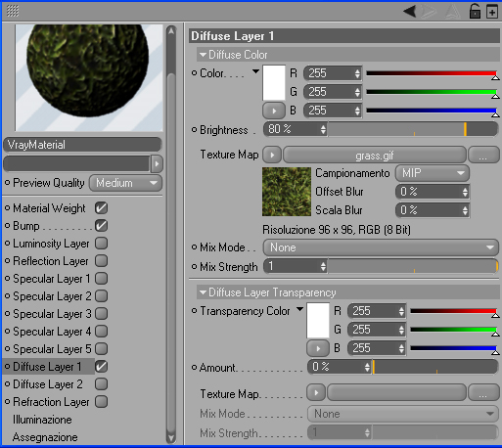Collapse the Diffuse Color section

coord(204,55)
